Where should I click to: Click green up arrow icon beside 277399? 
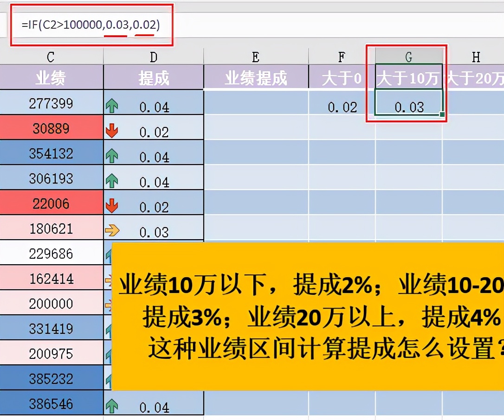click(x=112, y=106)
